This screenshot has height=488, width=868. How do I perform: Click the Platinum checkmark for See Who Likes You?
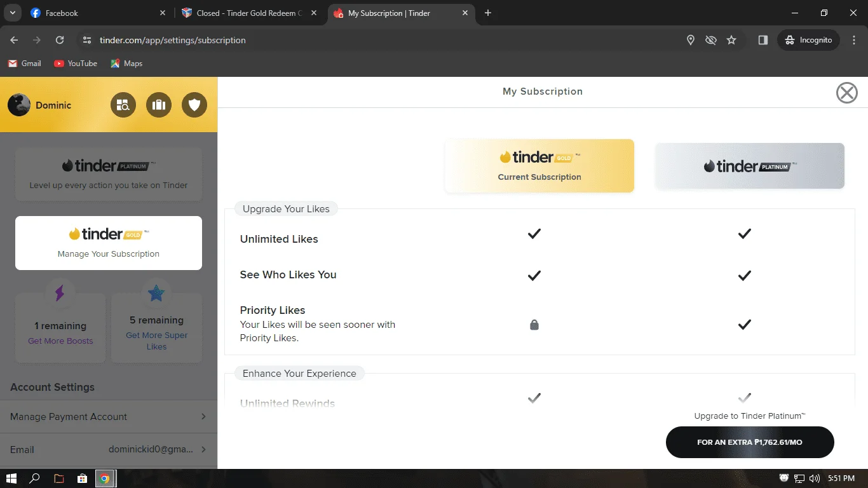coord(745,275)
